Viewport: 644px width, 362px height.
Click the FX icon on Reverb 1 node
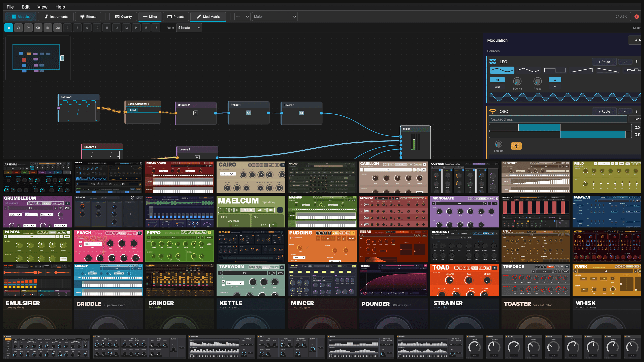click(x=301, y=113)
